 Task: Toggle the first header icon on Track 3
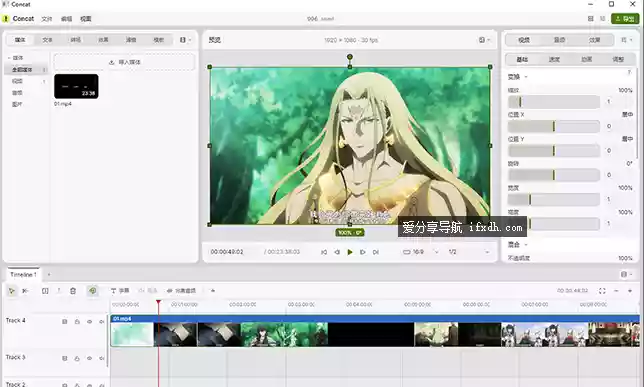click(64, 358)
